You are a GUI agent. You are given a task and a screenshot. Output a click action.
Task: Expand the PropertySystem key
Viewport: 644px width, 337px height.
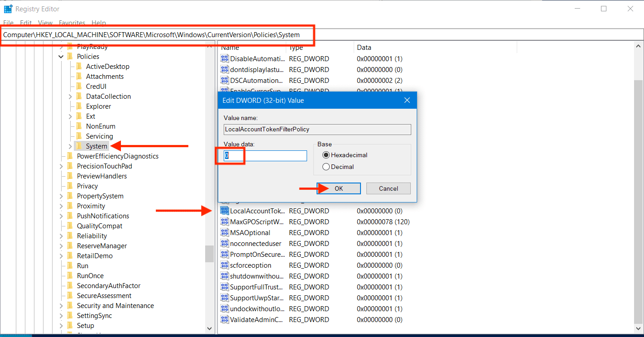tap(61, 196)
